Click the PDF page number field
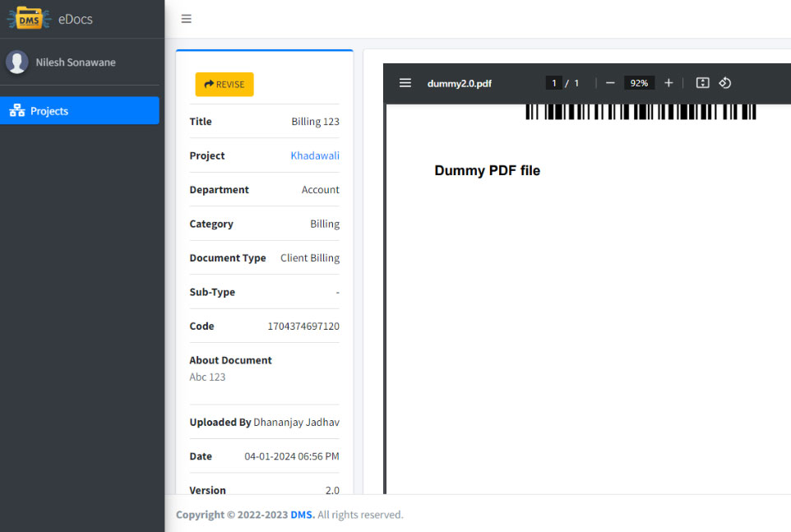This screenshot has height=532, width=791. point(554,83)
